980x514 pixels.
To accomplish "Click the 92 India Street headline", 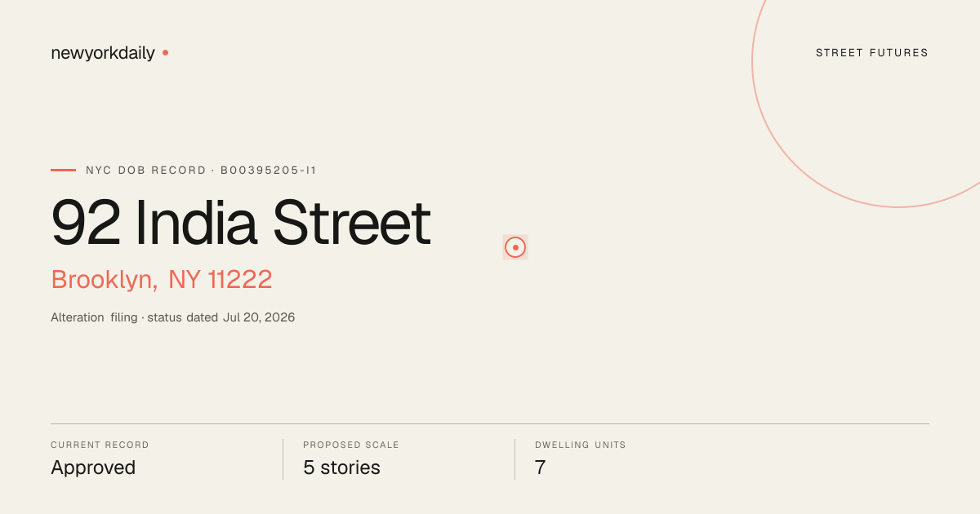I will click(241, 223).
